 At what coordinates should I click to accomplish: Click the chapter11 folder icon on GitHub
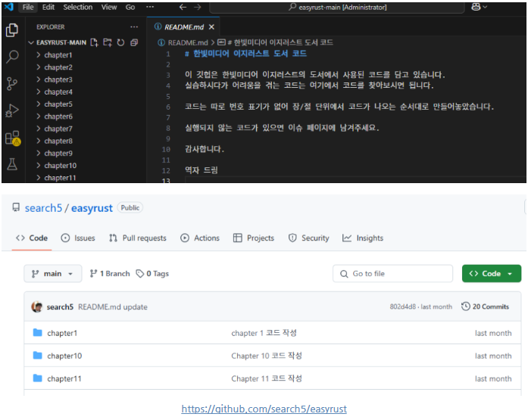click(38, 378)
